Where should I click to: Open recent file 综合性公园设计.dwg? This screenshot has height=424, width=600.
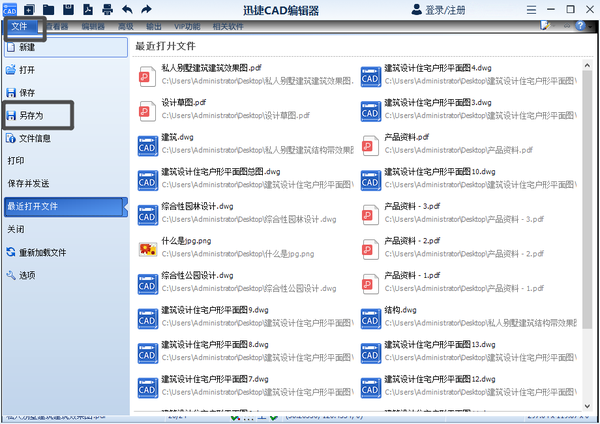[x=246, y=282]
